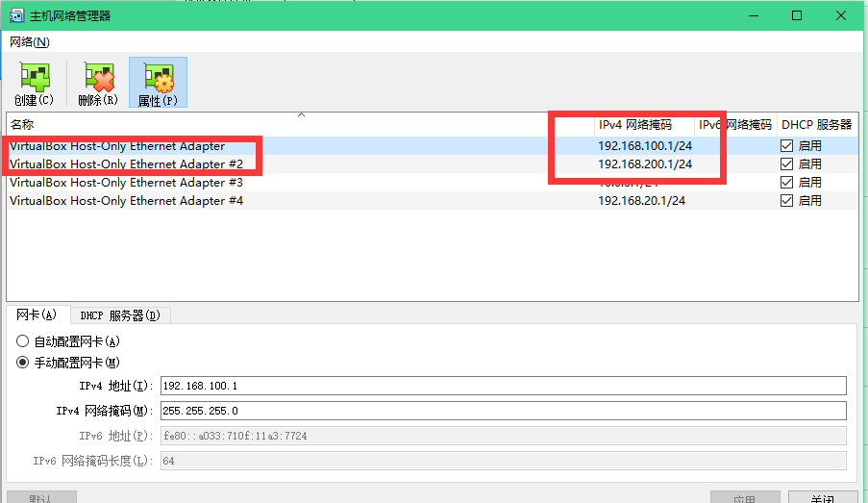Click the Host Network Manager title bar icon
This screenshot has width=868, height=503.
click(16, 15)
